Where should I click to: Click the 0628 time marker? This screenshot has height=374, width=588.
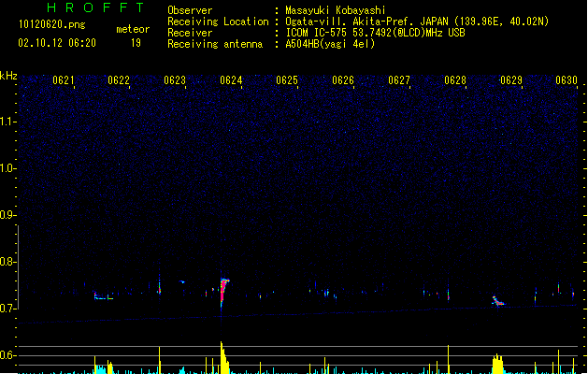coord(455,80)
